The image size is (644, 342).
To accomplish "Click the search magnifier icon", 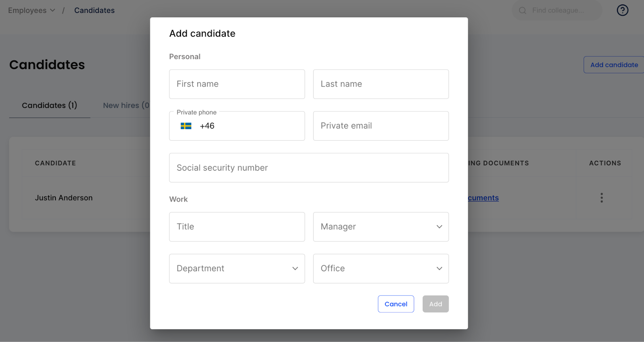I will pyautogui.click(x=522, y=10).
